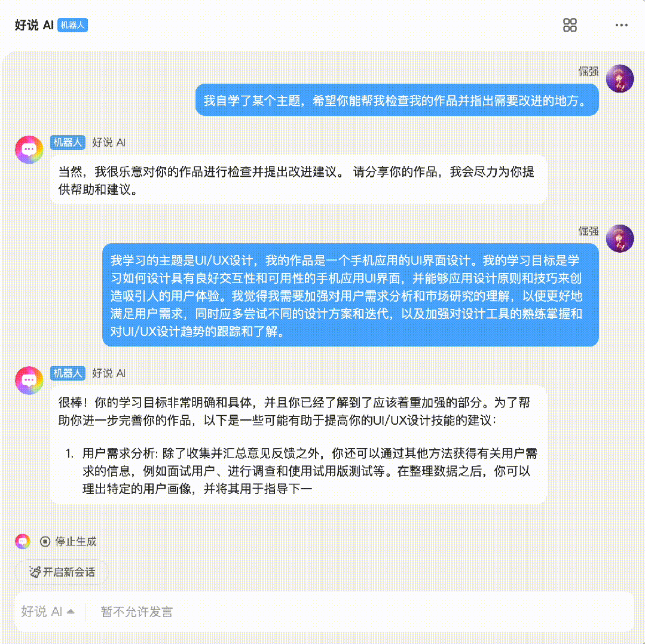Click the 机器人 badge in the header

coord(72,25)
